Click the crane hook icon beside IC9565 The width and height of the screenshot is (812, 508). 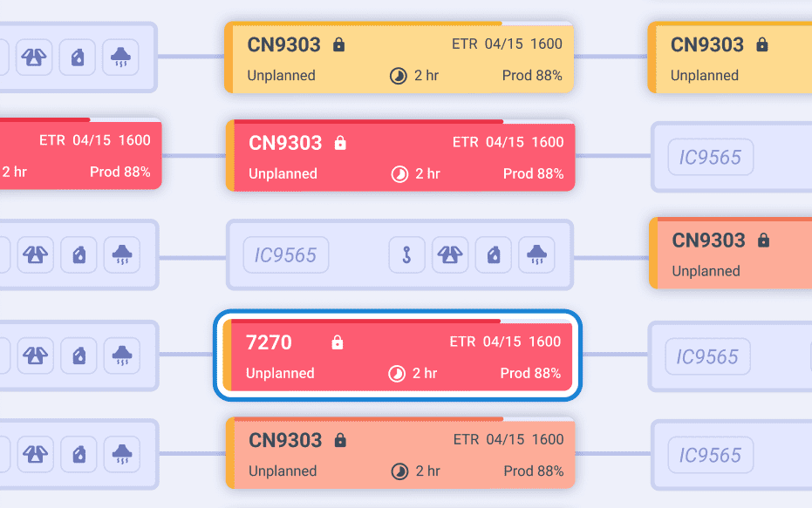(x=406, y=255)
